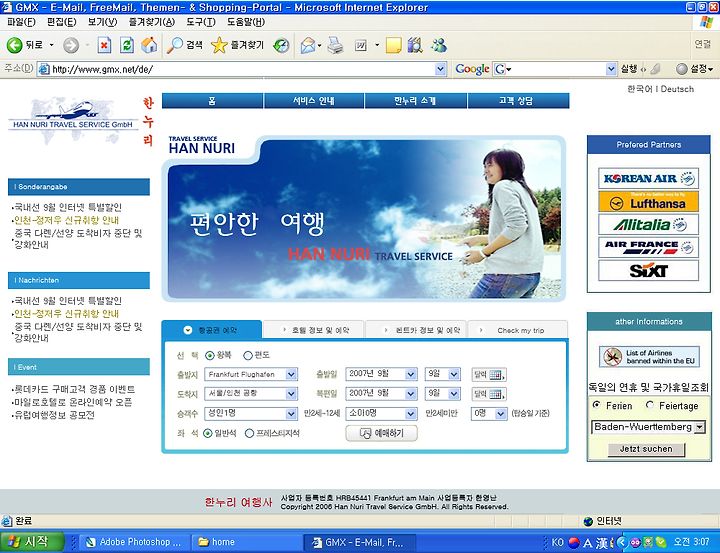Screen dimensions: 720x553
Task: Select 일반석 economy seat radio button
Action: point(208,434)
